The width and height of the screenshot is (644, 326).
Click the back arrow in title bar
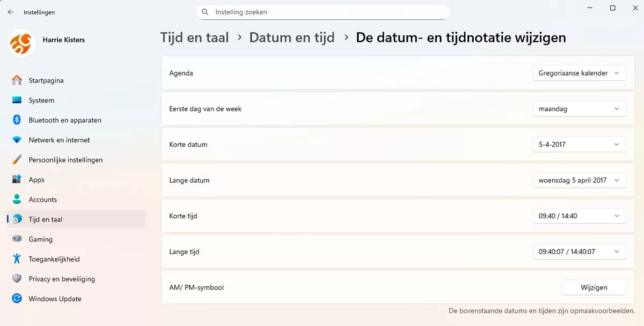tap(11, 12)
